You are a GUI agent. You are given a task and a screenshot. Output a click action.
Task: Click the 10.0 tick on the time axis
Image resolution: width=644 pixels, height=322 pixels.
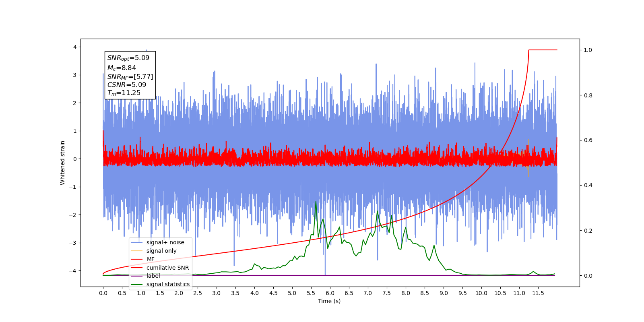pos(481,293)
